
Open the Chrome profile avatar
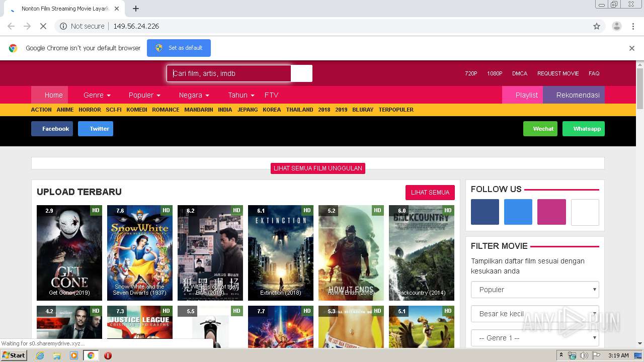tap(617, 26)
